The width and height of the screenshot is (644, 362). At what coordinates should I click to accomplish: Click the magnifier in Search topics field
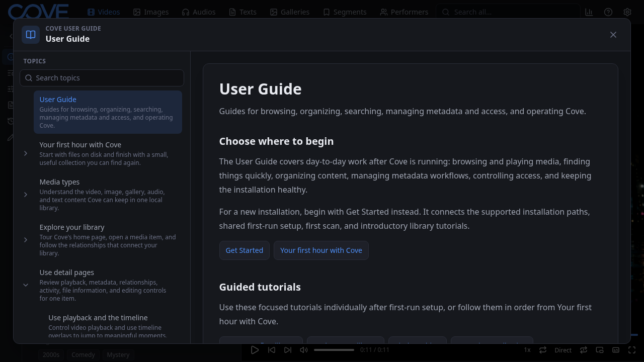(x=29, y=78)
